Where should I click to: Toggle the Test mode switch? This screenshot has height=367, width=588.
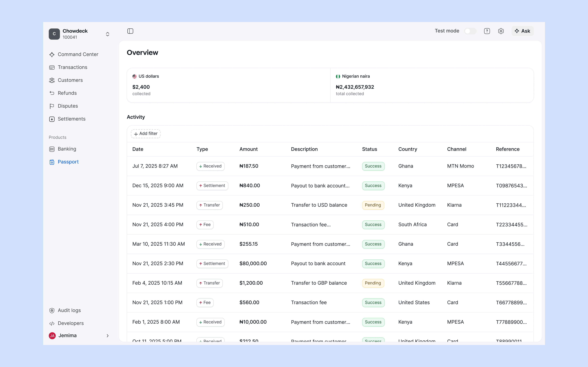pos(470,31)
